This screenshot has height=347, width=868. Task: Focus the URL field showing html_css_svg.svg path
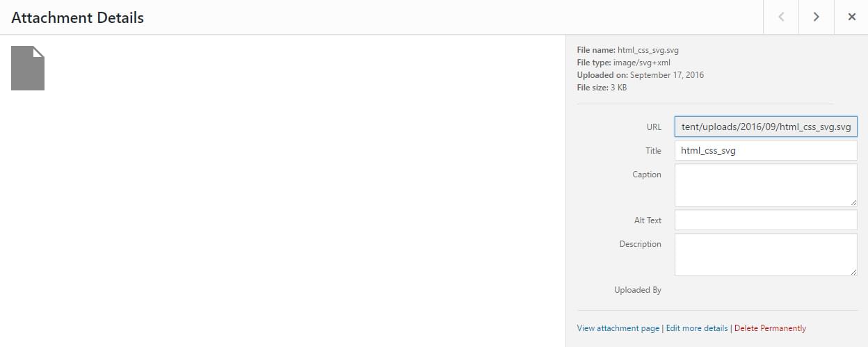pyautogui.click(x=766, y=127)
